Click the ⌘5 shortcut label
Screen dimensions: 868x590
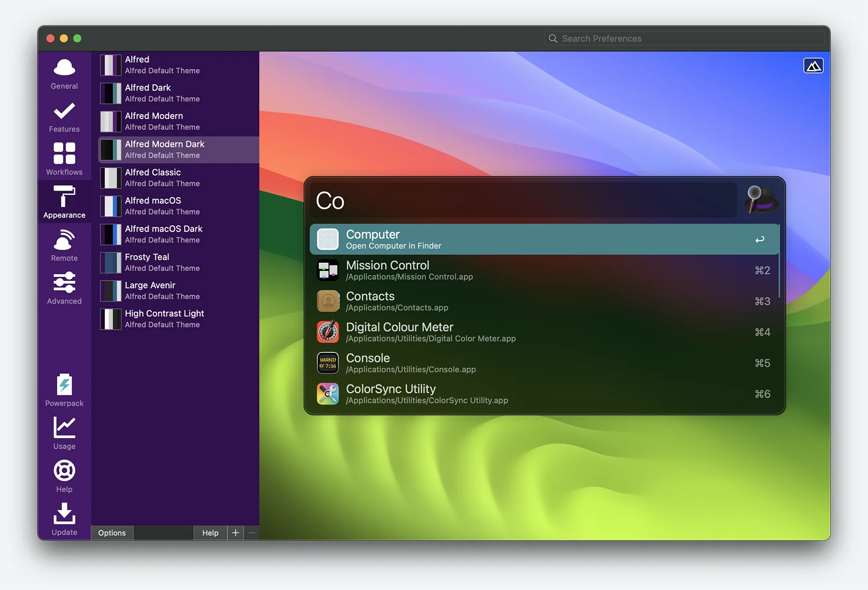pos(762,363)
